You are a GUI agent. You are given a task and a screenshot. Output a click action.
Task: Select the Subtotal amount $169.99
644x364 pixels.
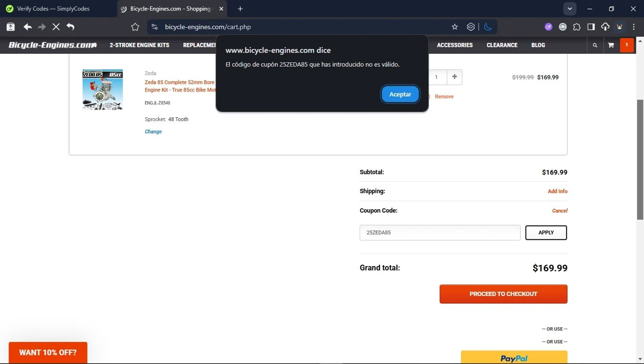pos(555,172)
